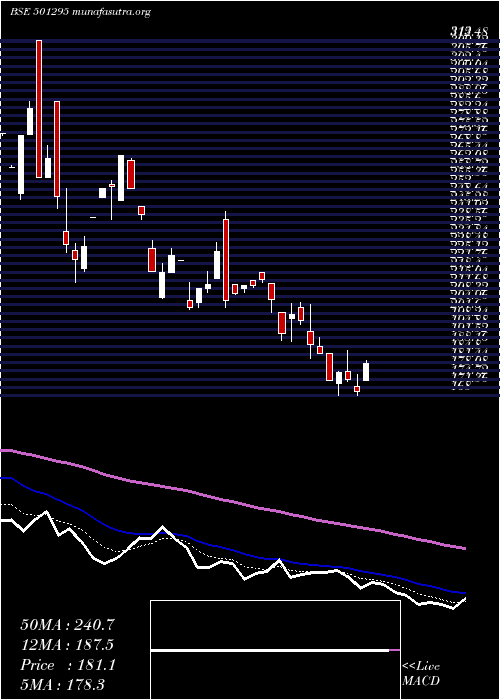Image resolution: width=500 pixels, height=700 pixels.
Task: Select the '50MA : 240.7' readout
Action: coord(68,625)
